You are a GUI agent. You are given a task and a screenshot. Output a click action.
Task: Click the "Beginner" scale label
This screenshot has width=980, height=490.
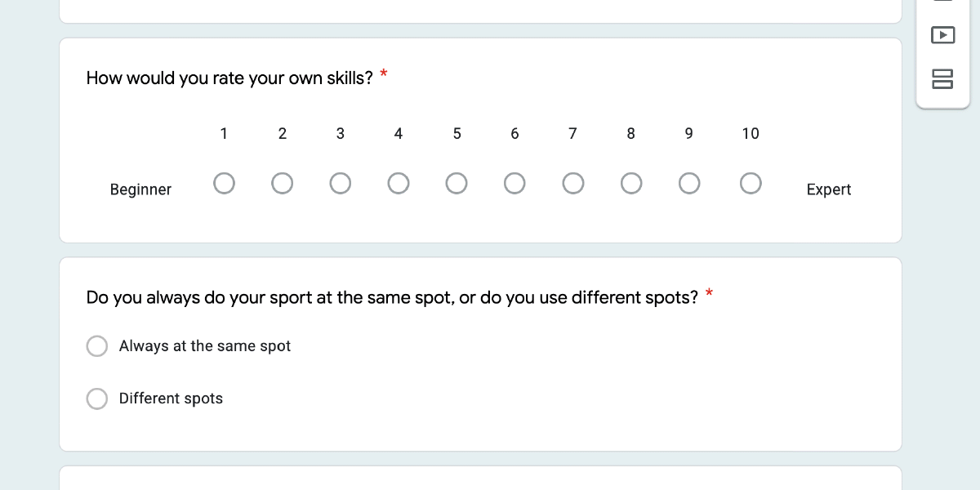tap(140, 189)
